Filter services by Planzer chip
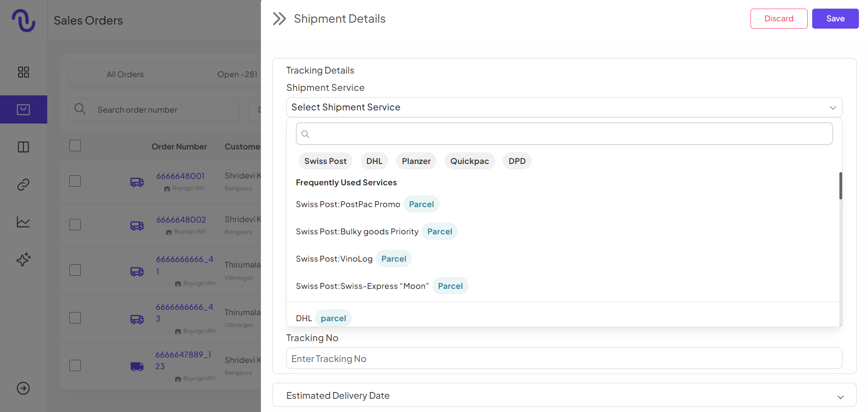 click(416, 161)
